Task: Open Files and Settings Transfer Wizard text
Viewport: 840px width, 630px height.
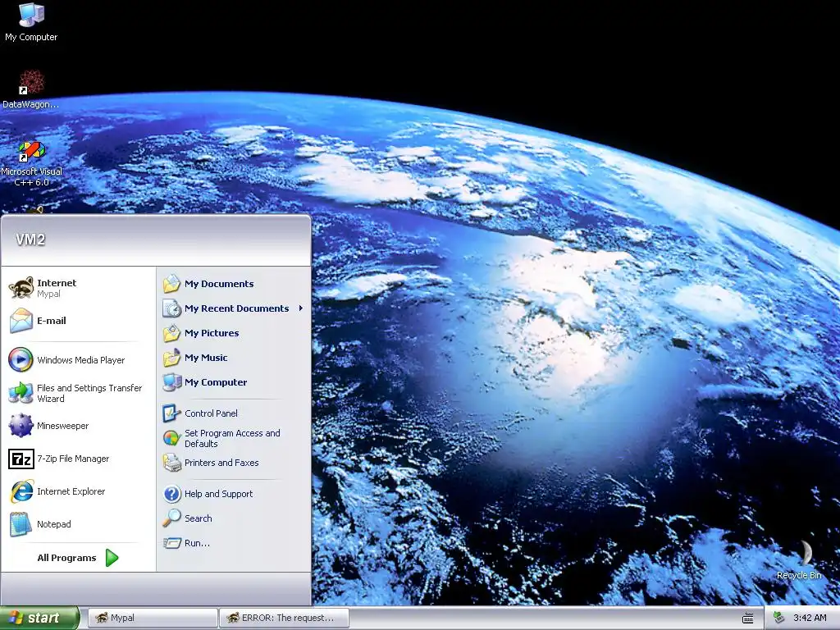Action: 89,393
